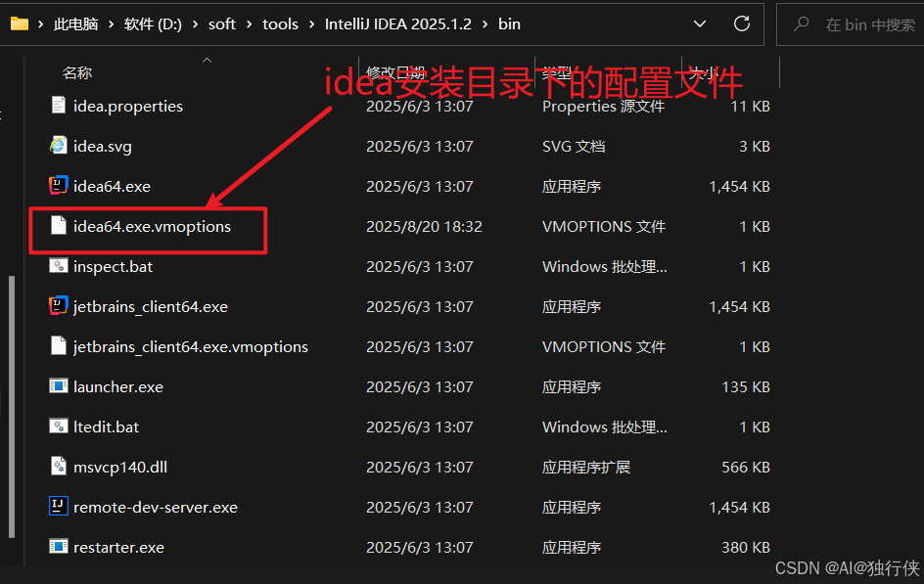Select the launcher.exe file name

coord(118,386)
